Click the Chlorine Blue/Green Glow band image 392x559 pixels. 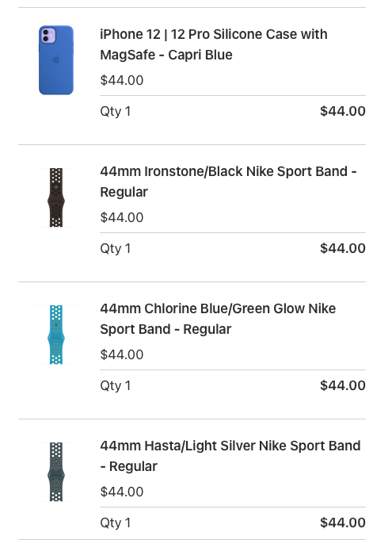click(56, 335)
